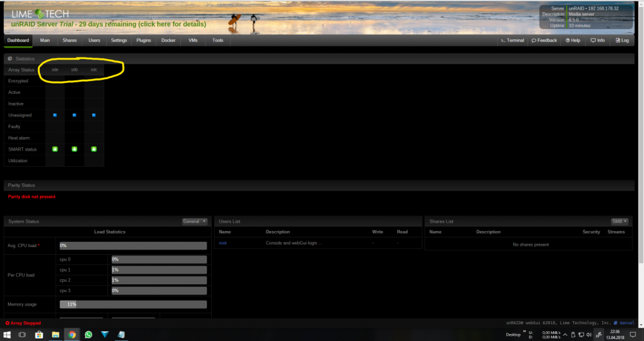Go to the VMs tab
The height and width of the screenshot is (341, 644).
coord(193,41)
